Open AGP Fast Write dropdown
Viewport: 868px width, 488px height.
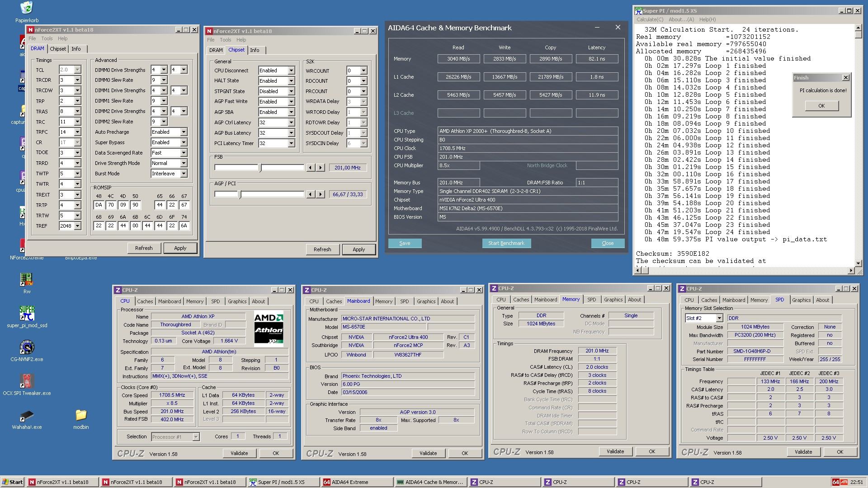tap(291, 102)
